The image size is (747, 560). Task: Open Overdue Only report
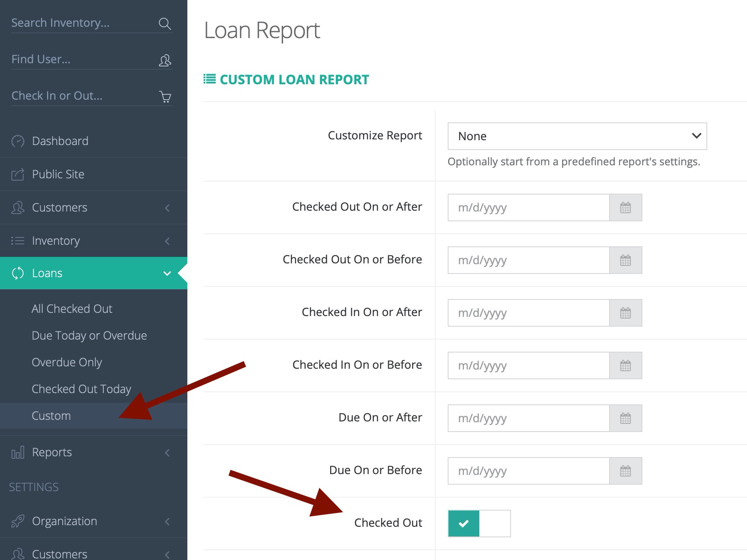pos(67,362)
